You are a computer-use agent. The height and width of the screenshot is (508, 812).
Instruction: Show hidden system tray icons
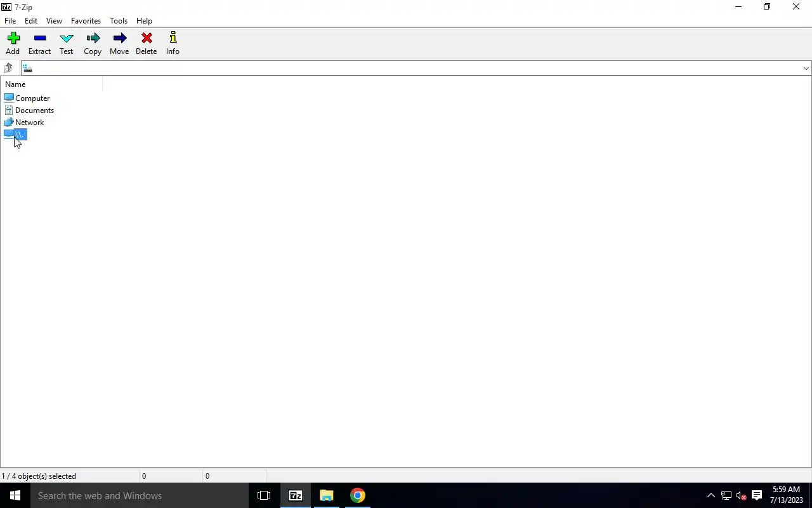[x=710, y=495]
